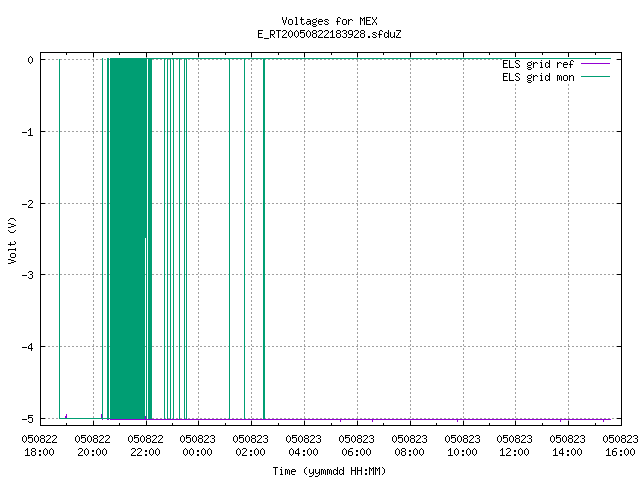
Task: Click the green ELS grid mon legend line
Action: coord(596,77)
